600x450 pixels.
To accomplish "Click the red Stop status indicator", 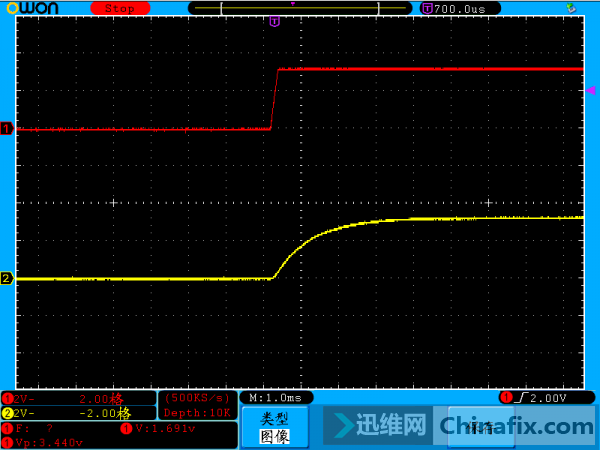I will [x=120, y=8].
